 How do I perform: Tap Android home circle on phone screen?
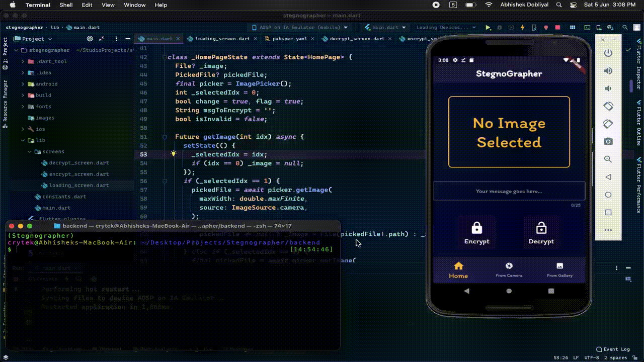(509, 291)
